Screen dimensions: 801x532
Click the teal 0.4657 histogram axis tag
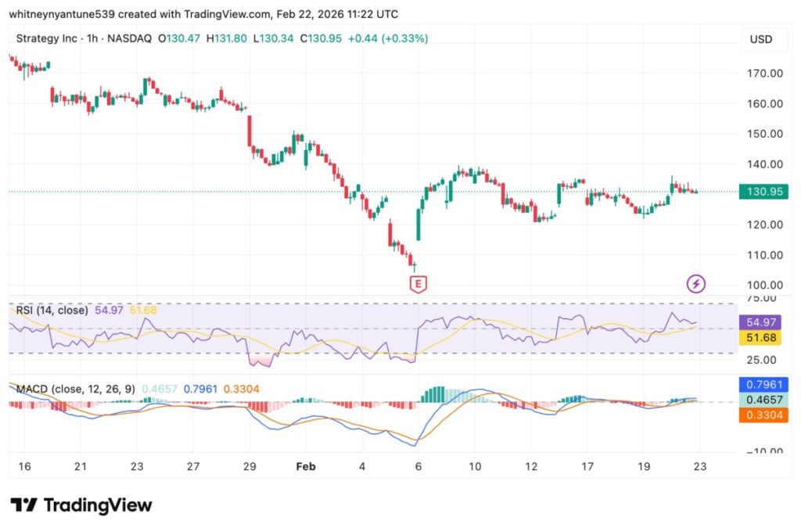click(x=763, y=400)
